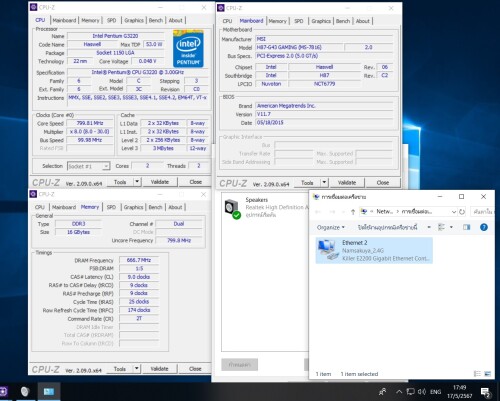Open the help icon in network window
Screen dimensions: 500x401
point(484,227)
